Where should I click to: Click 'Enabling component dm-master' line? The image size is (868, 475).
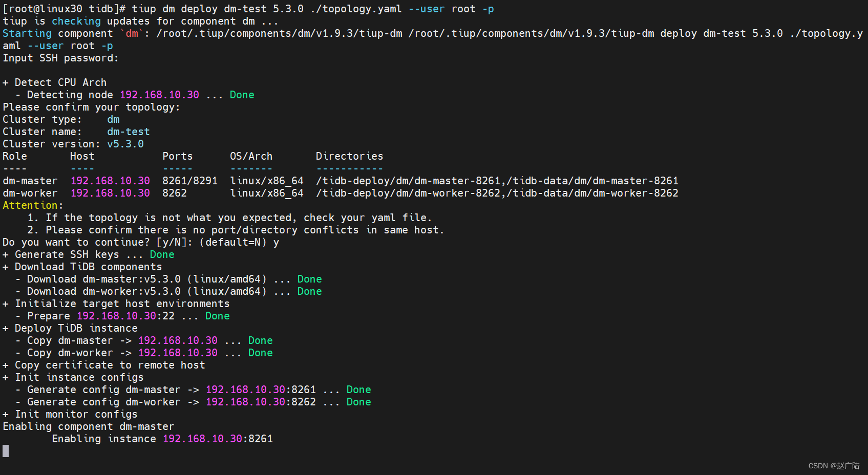pyautogui.click(x=89, y=426)
